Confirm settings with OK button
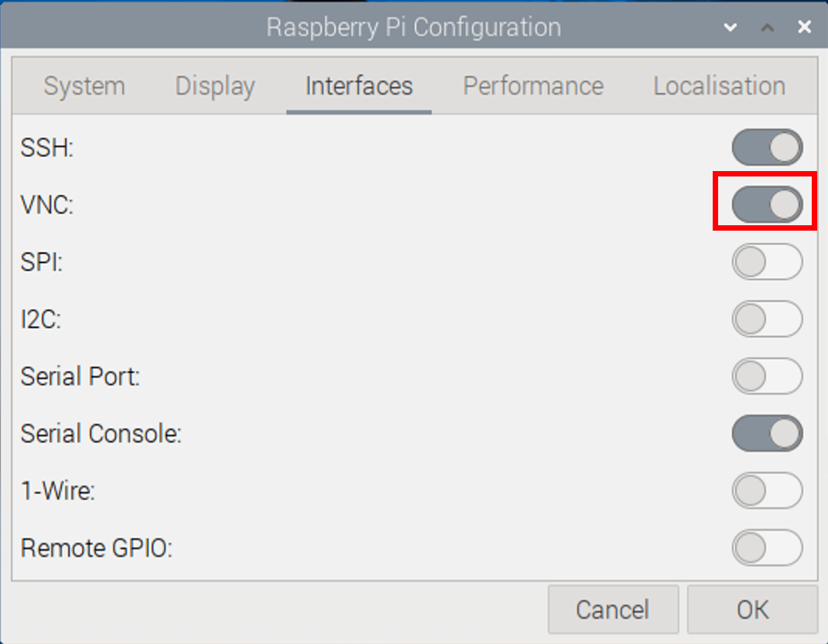 [752, 609]
